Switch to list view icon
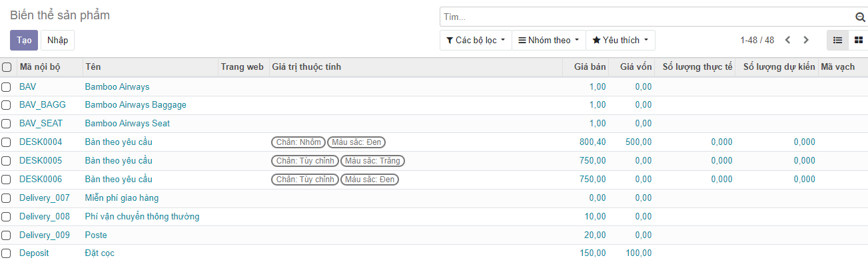 click(x=838, y=40)
